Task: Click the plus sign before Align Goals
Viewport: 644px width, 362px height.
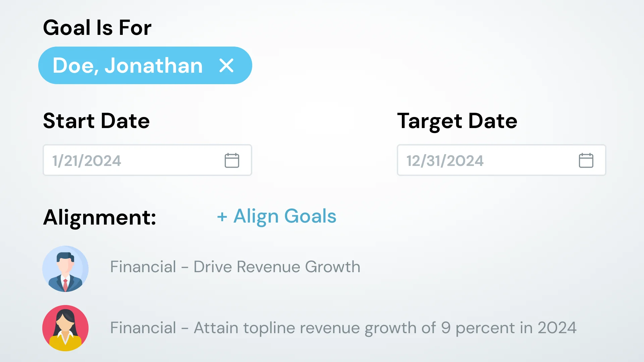Action: (x=222, y=217)
